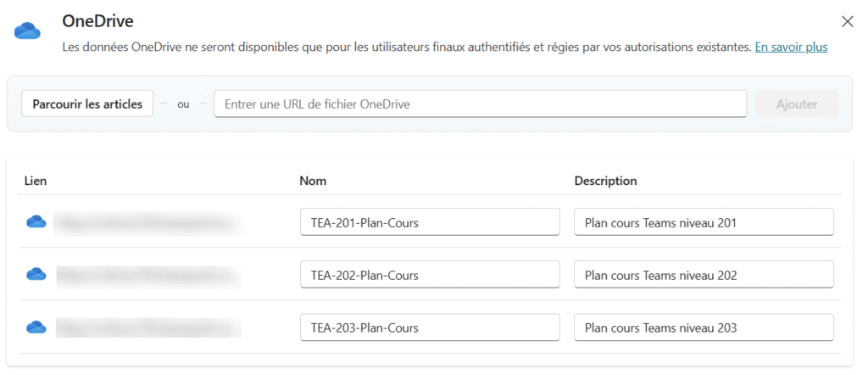Viewport: 868px width, 375px height.
Task: Edit the TEA-201-Plan-Cours name field
Action: coord(430,222)
